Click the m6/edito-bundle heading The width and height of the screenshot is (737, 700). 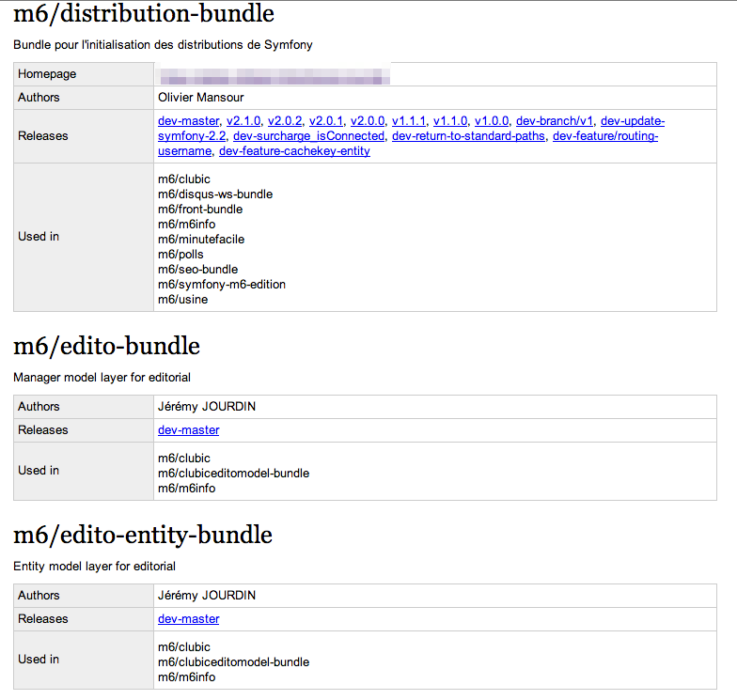(107, 346)
